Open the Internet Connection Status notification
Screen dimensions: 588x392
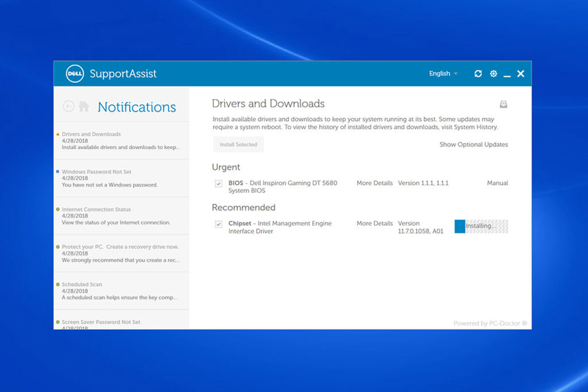122,216
